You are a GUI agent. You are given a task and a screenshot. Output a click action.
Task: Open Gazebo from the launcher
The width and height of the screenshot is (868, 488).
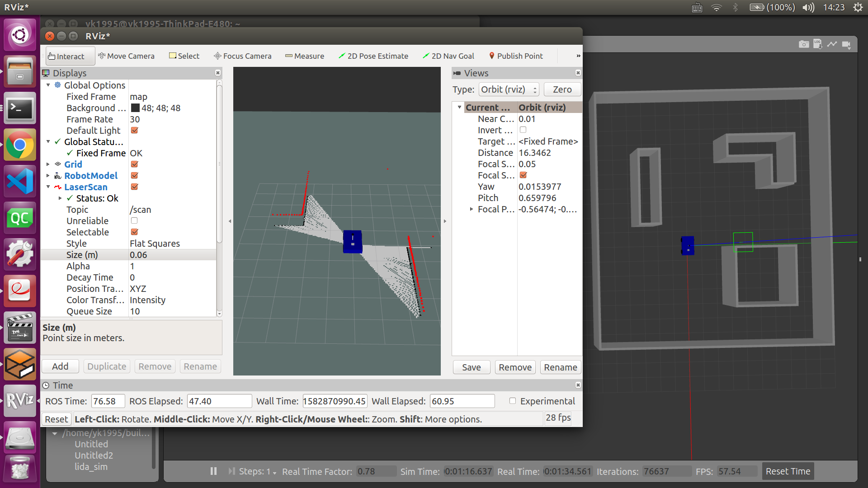(20, 364)
